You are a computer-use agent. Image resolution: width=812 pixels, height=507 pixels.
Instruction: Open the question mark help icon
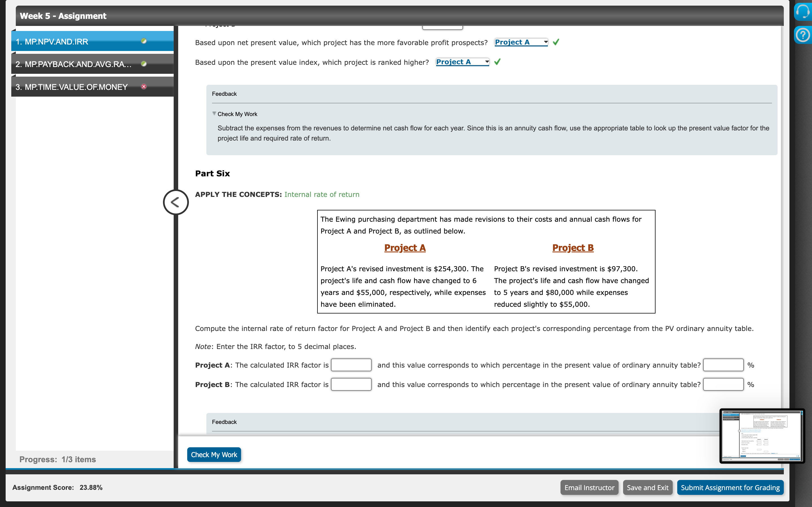coord(803,35)
